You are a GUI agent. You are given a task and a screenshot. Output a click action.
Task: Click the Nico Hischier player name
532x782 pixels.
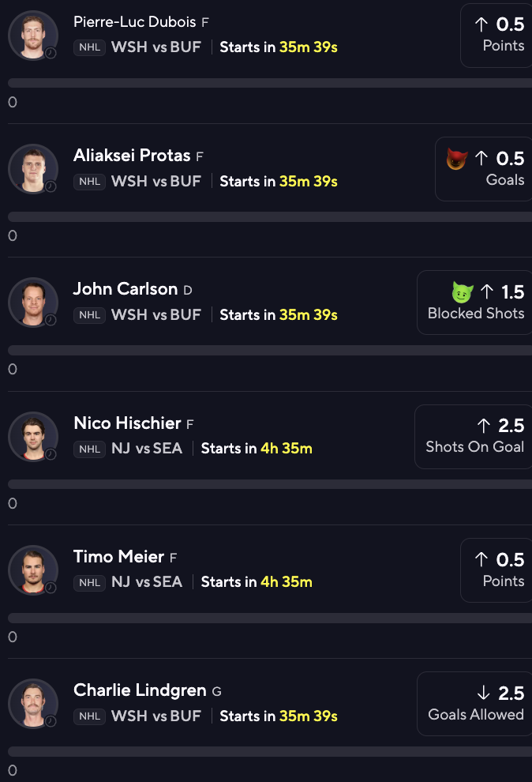tap(127, 423)
